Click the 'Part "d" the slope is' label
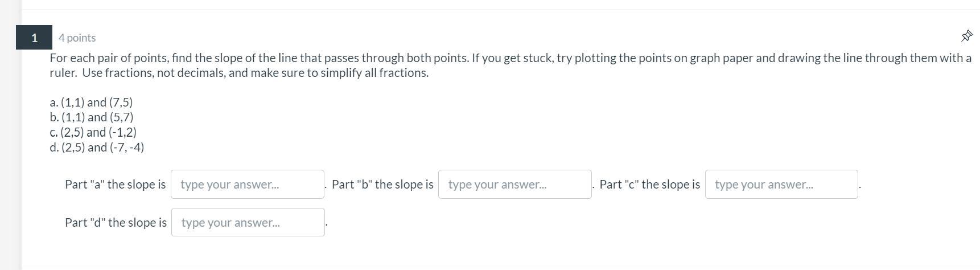 (116, 223)
